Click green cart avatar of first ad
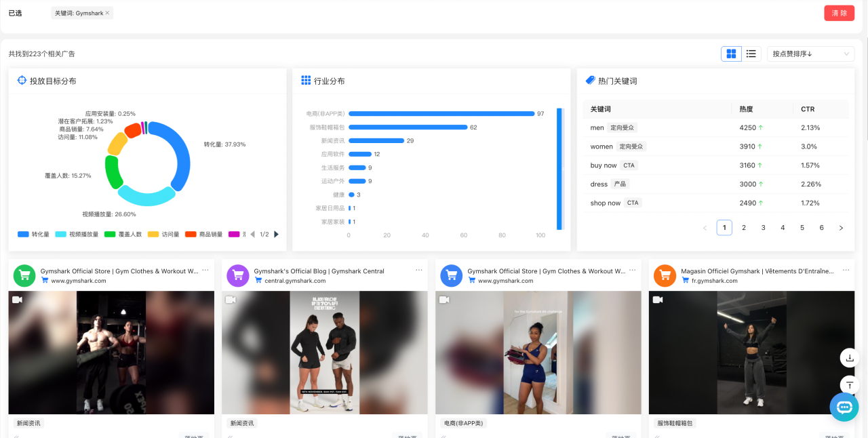This screenshot has height=438, width=868. 24,275
